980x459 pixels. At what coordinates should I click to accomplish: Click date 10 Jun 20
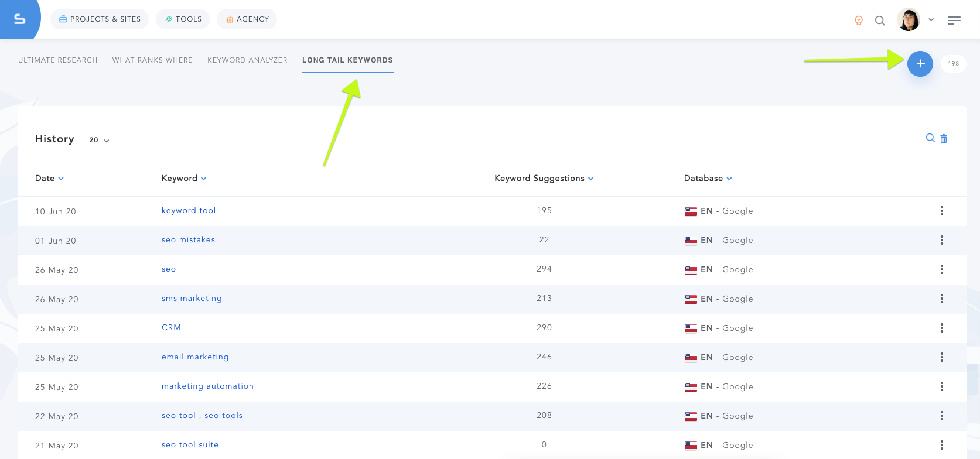coord(56,211)
